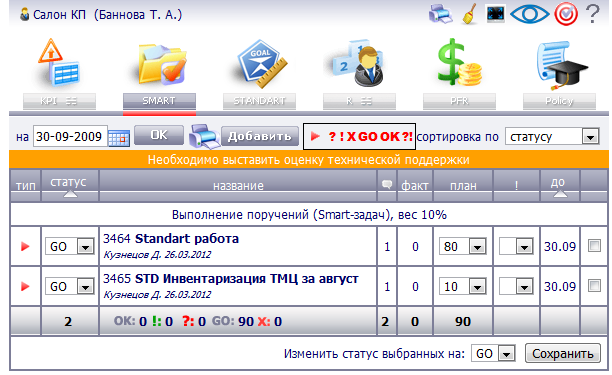Click the orange technical support rating notice

pyautogui.click(x=309, y=160)
